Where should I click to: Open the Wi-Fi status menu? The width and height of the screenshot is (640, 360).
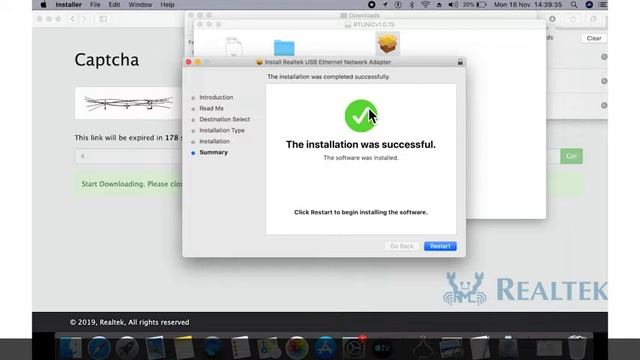pyautogui.click(x=425, y=5)
